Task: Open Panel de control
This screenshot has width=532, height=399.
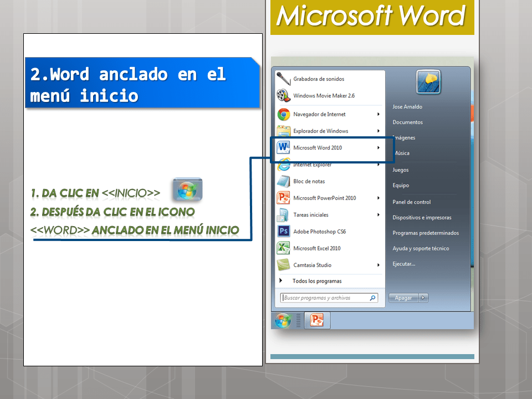Action: [412, 202]
